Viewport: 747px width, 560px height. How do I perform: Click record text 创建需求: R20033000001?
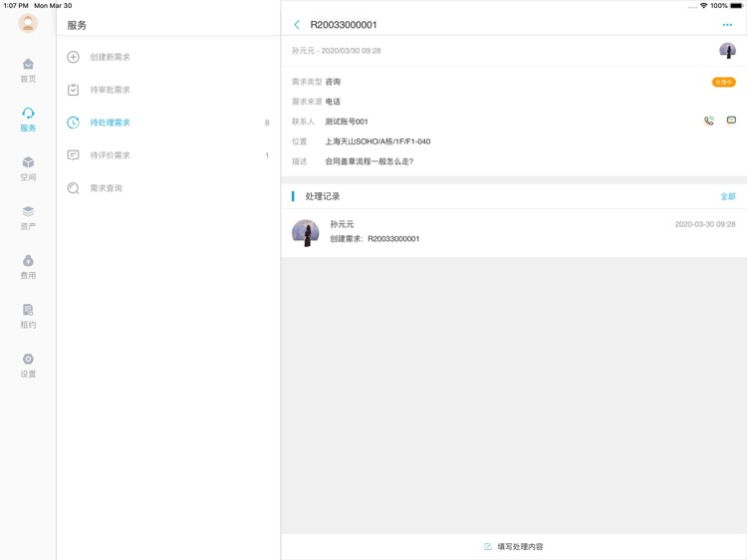(x=374, y=239)
